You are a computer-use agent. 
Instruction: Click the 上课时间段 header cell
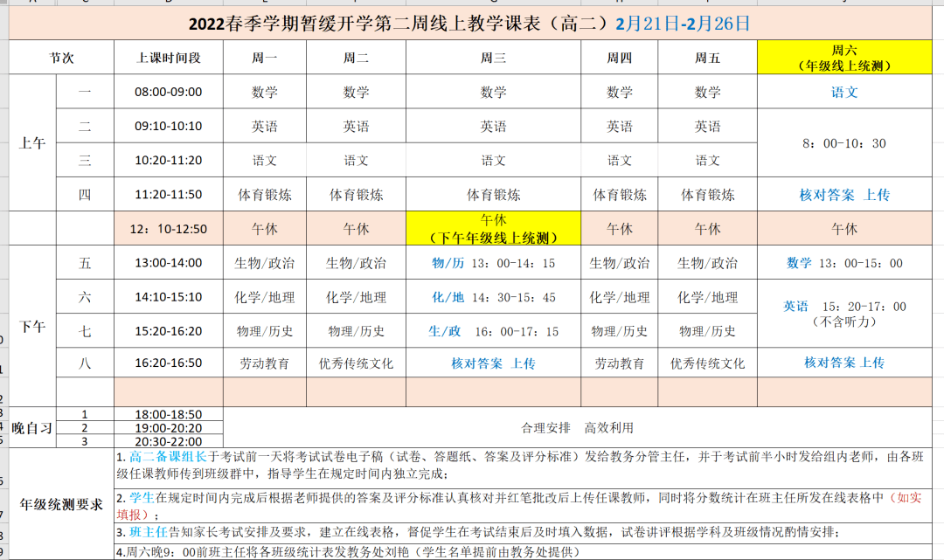pos(169,56)
